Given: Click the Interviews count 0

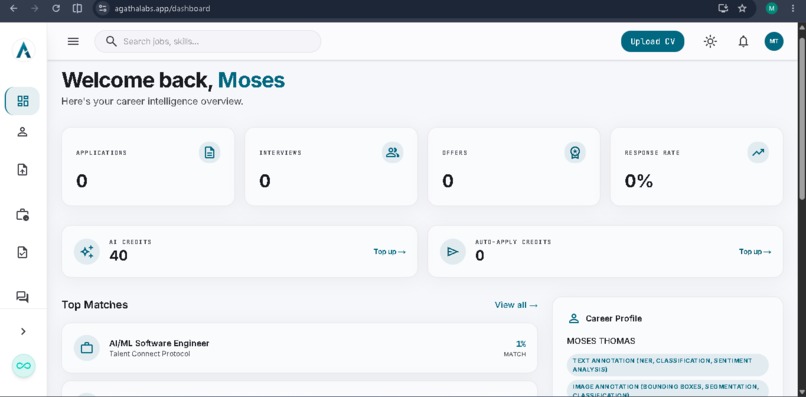Looking at the screenshot, I should (265, 181).
